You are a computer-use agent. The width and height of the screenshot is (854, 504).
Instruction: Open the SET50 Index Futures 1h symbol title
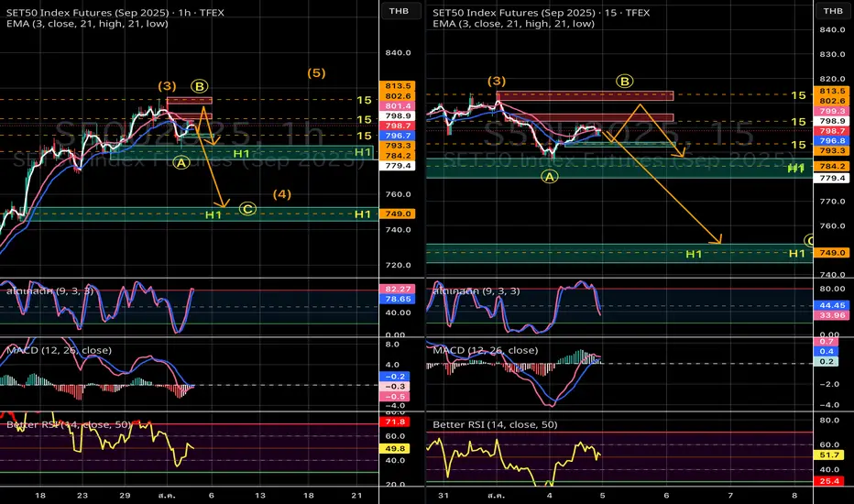115,13
